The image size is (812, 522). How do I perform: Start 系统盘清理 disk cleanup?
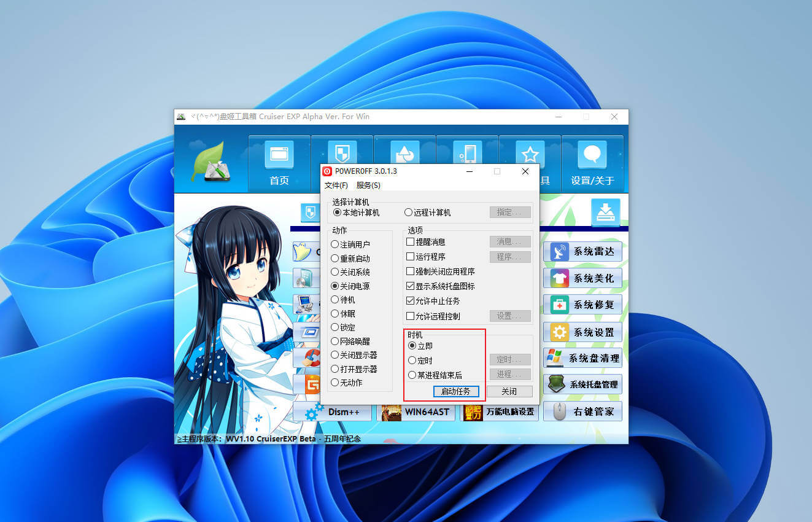point(582,358)
